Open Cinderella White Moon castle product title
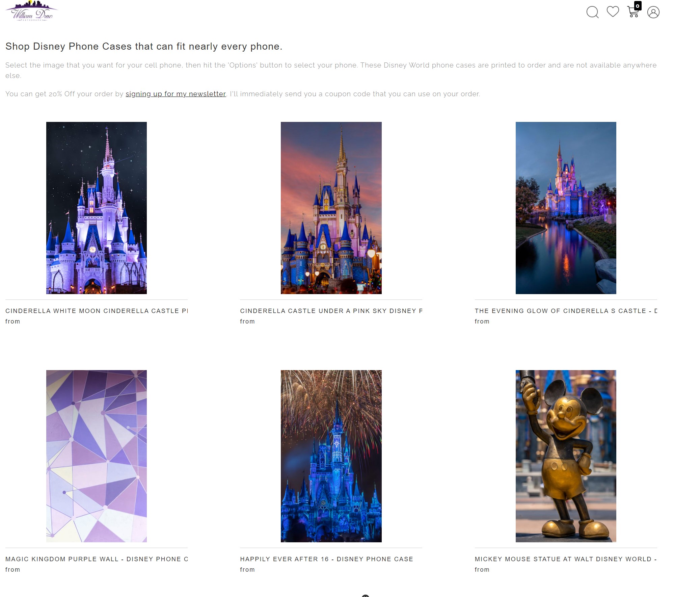 click(x=97, y=311)
